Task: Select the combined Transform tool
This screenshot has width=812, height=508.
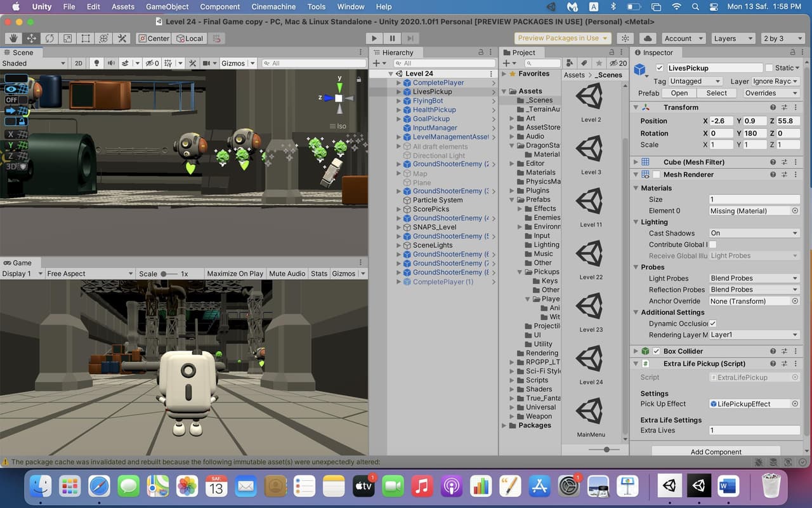Action: click(103, 38)
